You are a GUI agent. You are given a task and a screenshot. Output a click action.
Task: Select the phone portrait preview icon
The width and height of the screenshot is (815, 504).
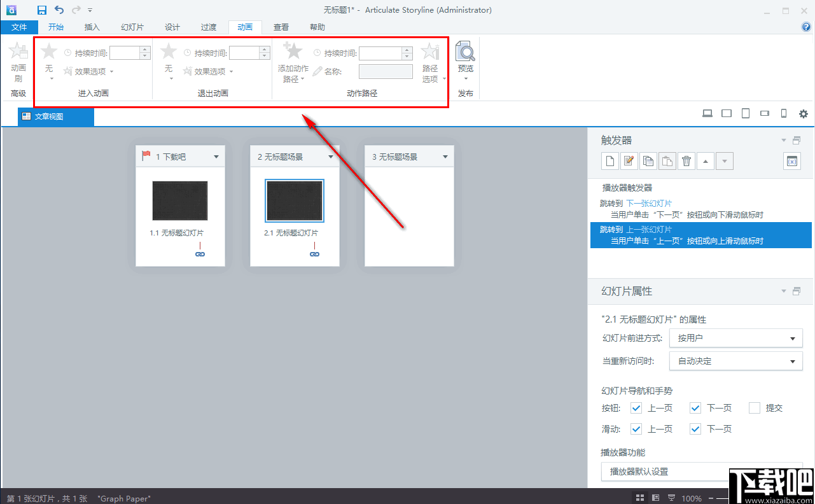point(783,113)
